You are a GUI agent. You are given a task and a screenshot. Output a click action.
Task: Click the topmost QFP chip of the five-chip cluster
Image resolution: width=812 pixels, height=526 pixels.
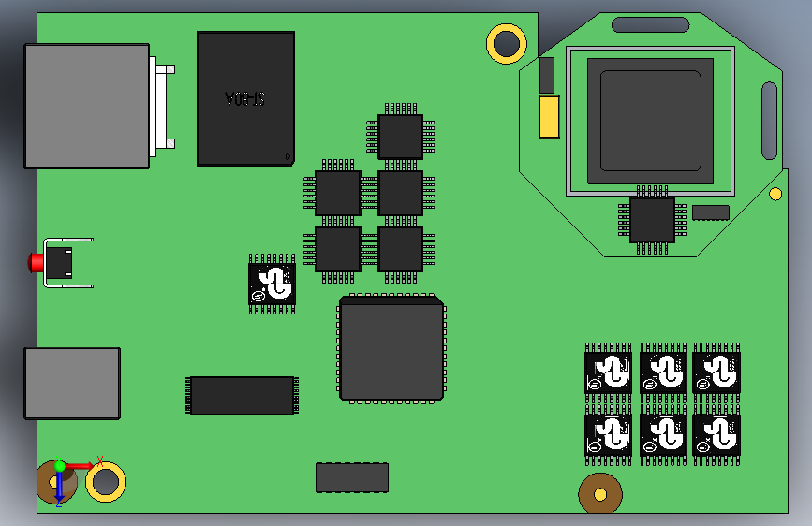coord(400,137)
